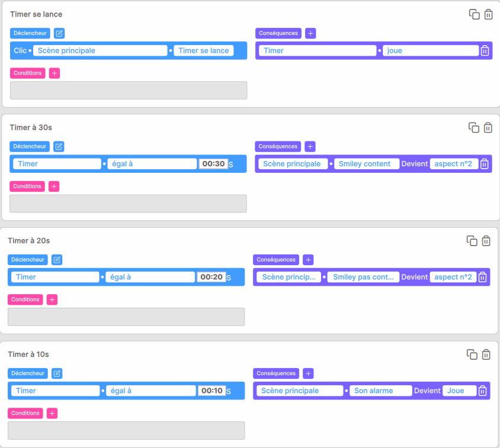Image resolution: width=500 pixels, height=448 pixels.
Task: Click the 00:10 timer value field
Action: (x=211, y=391)
